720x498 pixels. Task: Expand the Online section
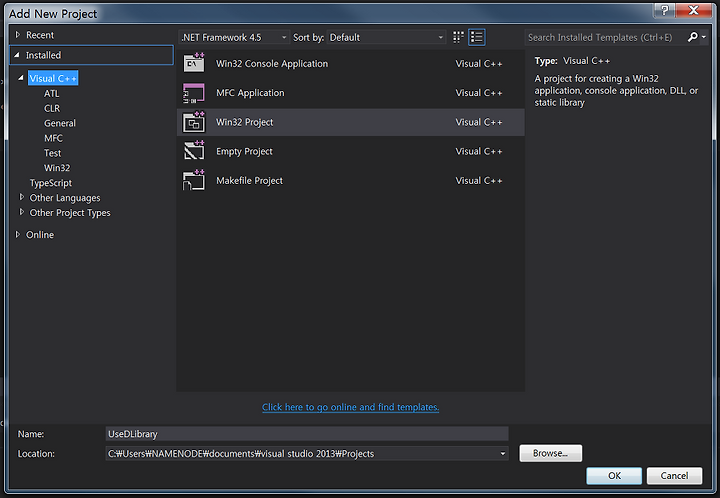pos(17,234)
